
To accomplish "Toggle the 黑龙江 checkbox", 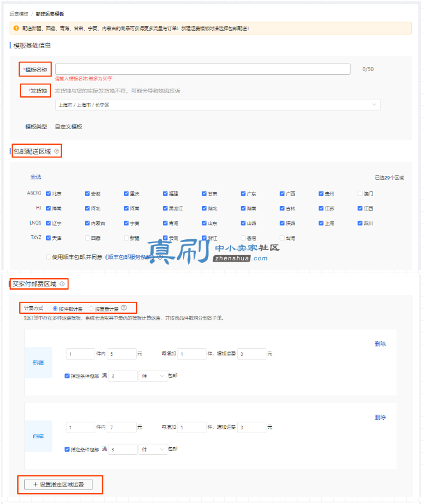I will 165,208.
